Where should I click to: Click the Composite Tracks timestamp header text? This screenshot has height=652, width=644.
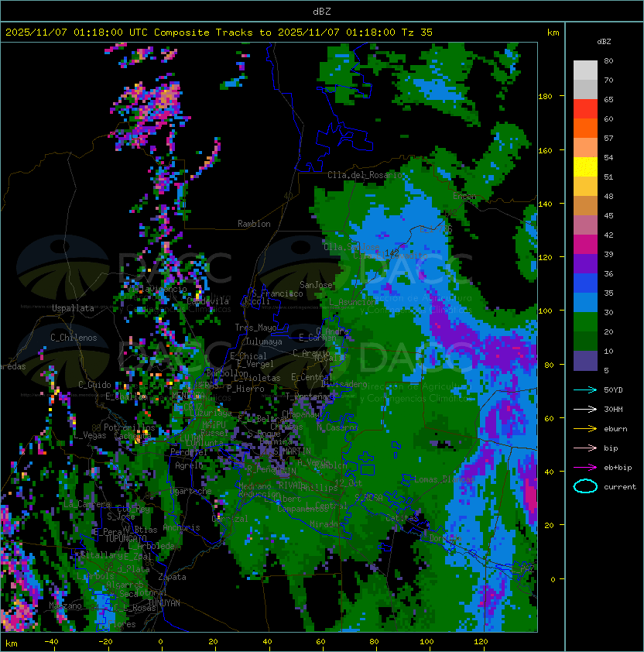(219, 33)
